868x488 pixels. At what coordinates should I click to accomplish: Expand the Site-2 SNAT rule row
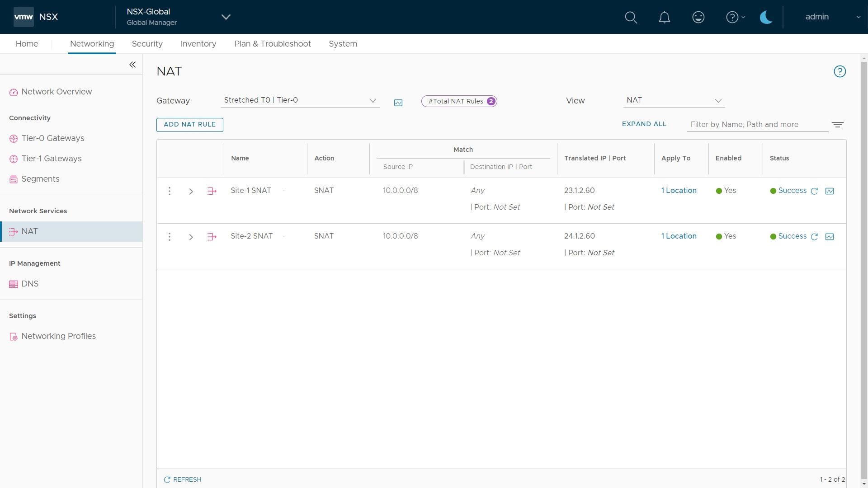[x=191, y=237]
